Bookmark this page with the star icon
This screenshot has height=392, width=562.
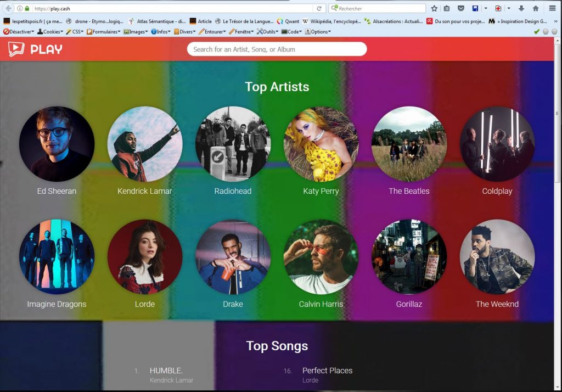(434, 9)
